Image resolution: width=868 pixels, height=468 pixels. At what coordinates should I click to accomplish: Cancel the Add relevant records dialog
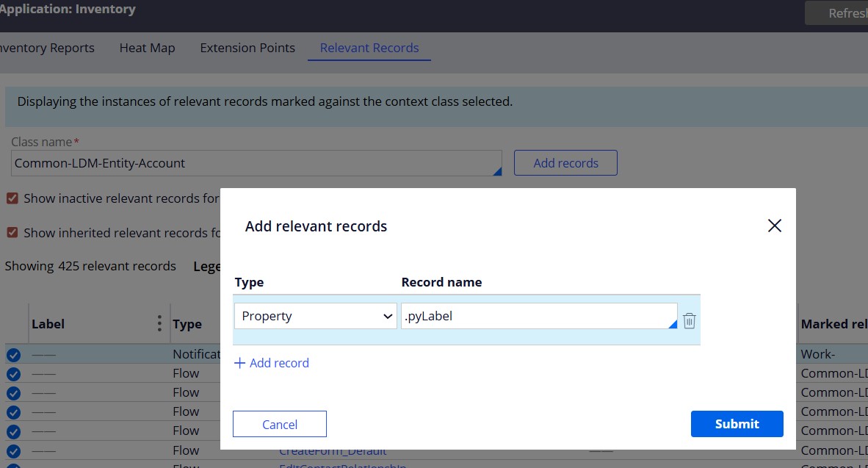(279, 423)
